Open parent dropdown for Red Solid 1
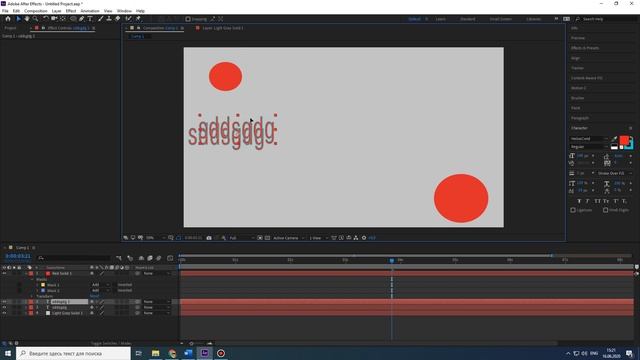The image size is (640, 360). click(x=156, y=273)
